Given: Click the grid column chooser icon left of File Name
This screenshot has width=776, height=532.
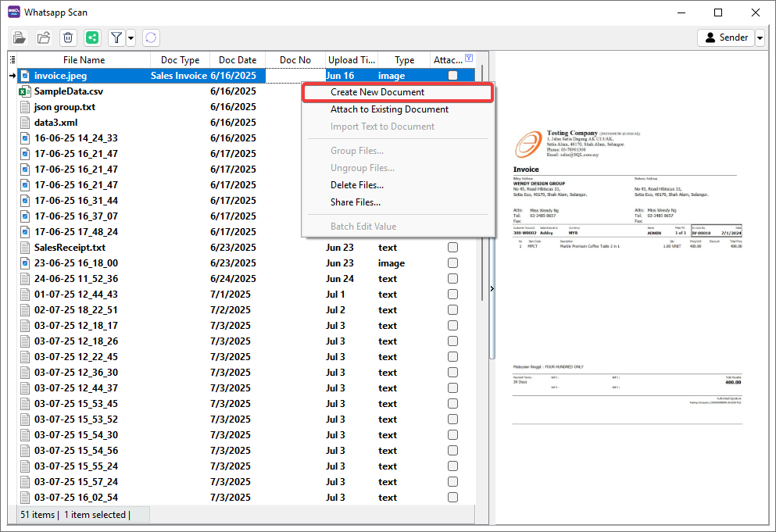Looking at the screenshot, I should pos(13,60).
